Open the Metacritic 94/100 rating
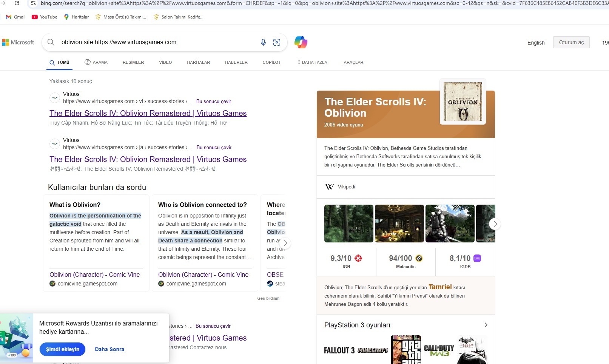Screen dimensions: 609x364 pyautogui.click(x=406, y=261)
